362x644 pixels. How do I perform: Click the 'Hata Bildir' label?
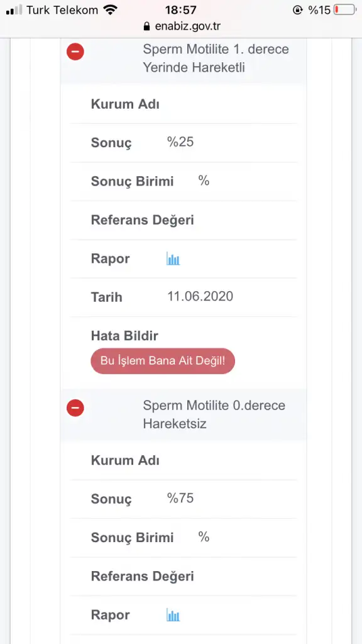124,336
